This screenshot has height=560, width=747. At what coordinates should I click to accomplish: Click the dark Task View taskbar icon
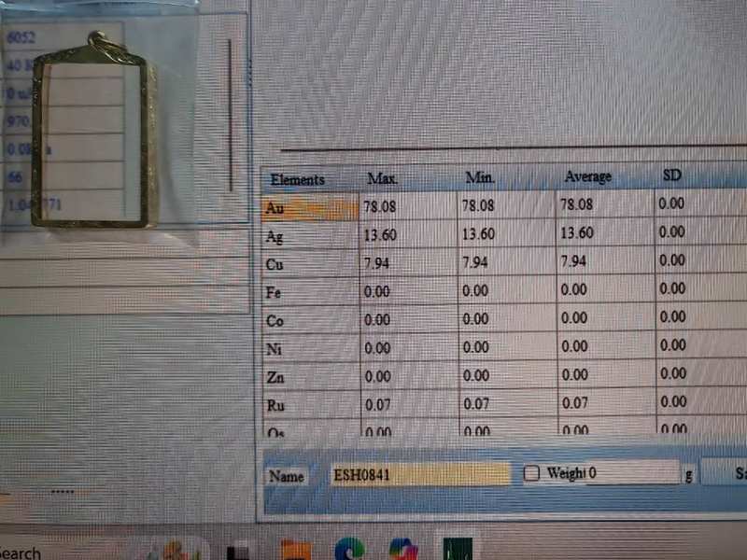click(238, 551)
